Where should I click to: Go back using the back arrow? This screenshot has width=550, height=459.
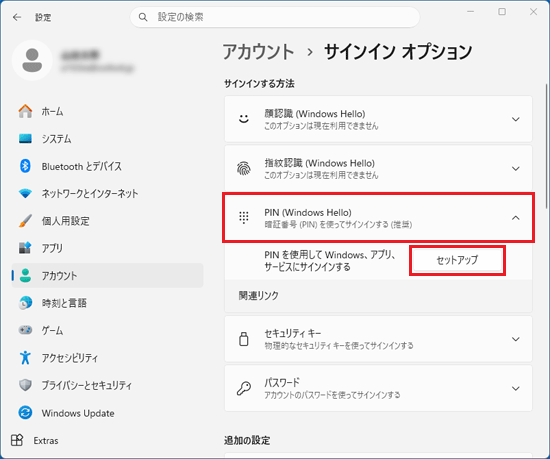[x=17, y=17]
